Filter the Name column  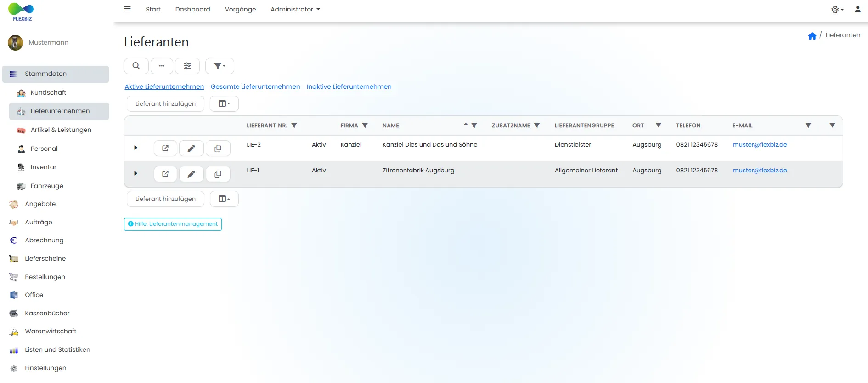tap(474, 125)
